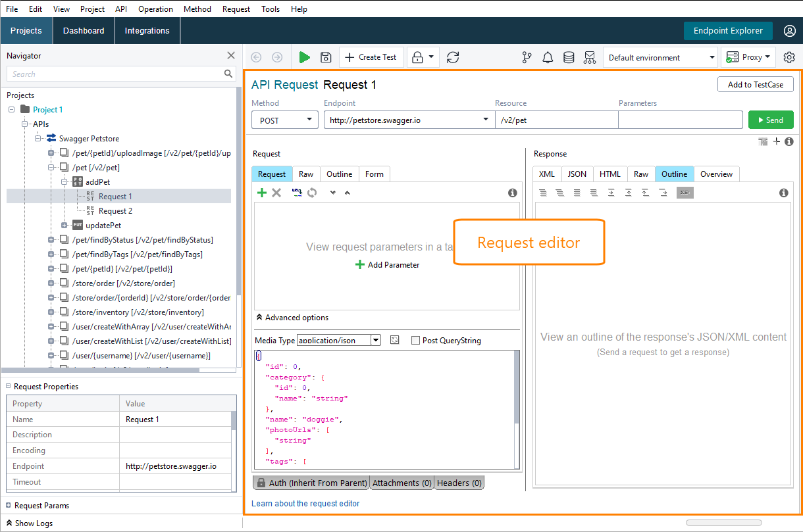Click the green Run play icon
The image size is (803, 532).
304,57
